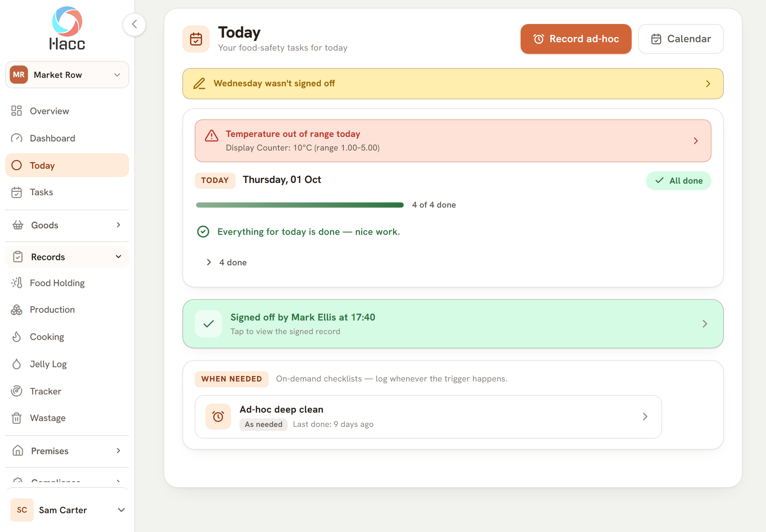Open the signed record by Mark Ellis

tap(453, 324)
